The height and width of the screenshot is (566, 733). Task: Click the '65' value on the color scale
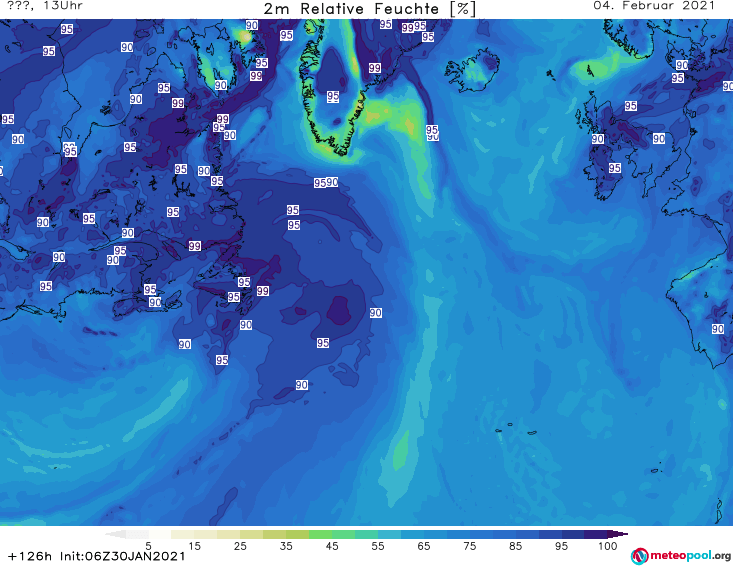coord(424,546)
